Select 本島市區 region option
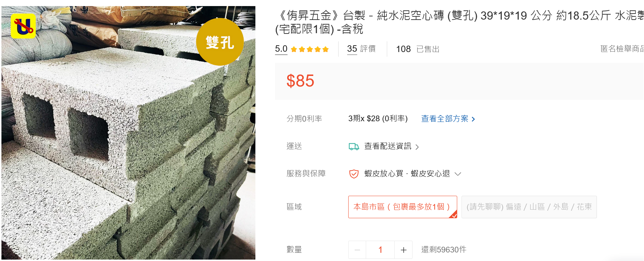 click(403, 207)
